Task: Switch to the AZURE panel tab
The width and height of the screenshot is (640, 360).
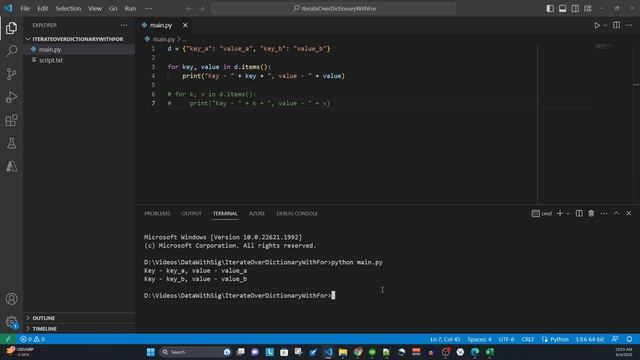Action: (x=257, y=213)
